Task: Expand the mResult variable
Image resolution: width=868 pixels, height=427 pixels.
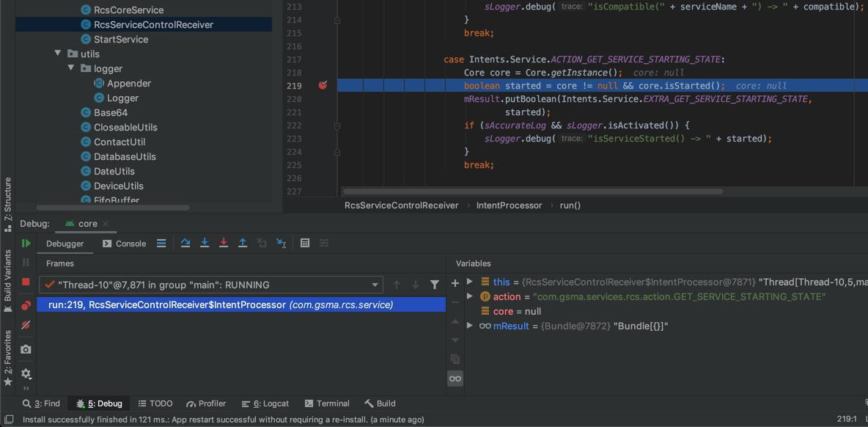Action: (x=470, y=326)
